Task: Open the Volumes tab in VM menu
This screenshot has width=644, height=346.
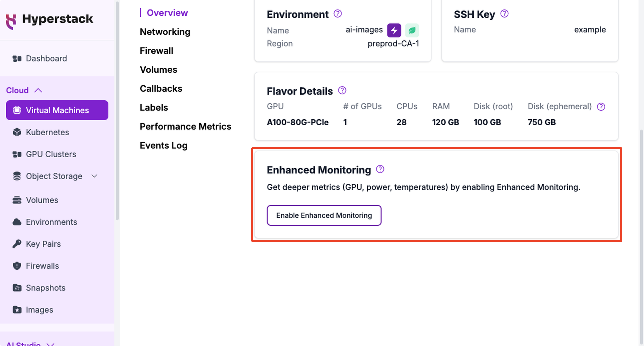Action: click(x=158, y=70)
